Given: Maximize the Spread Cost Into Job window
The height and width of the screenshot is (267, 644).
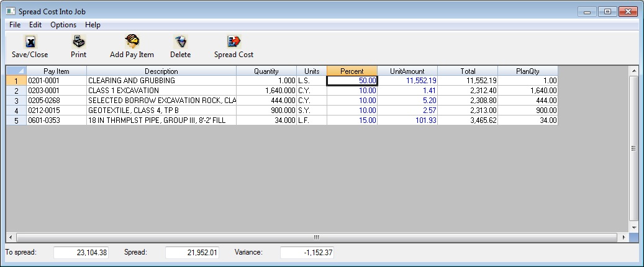Looking at the screenshot, I should tap(607, 12).
